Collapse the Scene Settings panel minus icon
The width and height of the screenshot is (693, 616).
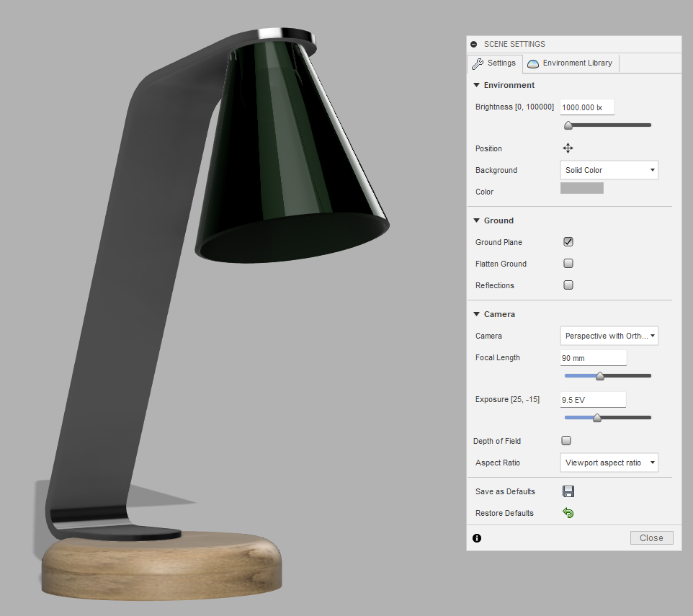[474, 45]
